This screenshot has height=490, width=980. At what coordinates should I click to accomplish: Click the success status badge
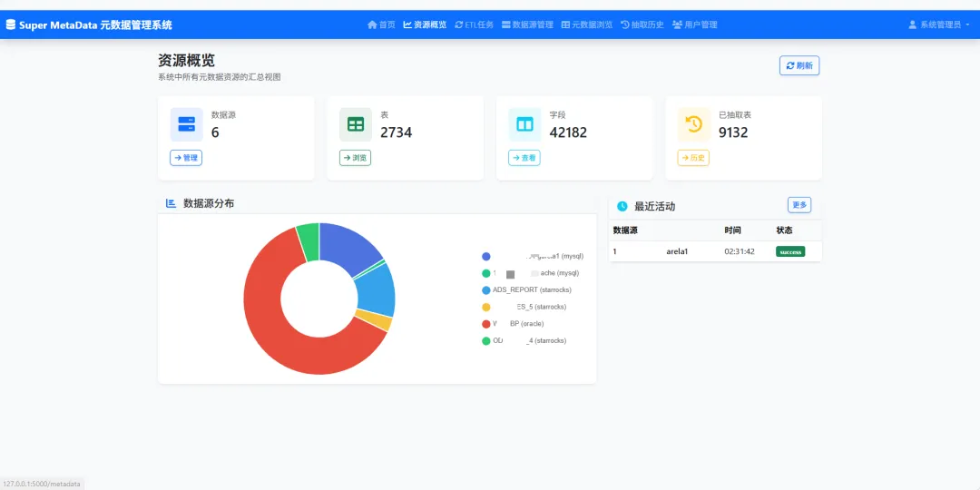790,252
